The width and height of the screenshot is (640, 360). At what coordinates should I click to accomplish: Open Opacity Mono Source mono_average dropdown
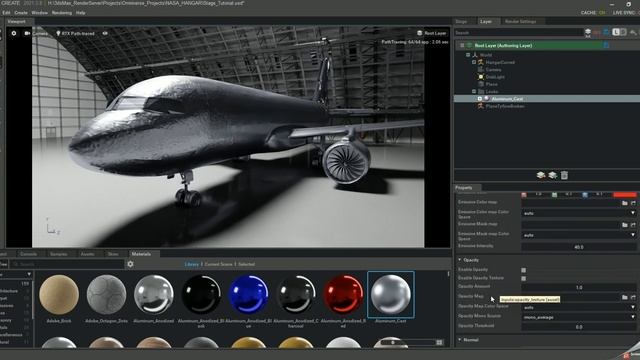(x=579, y=317)
